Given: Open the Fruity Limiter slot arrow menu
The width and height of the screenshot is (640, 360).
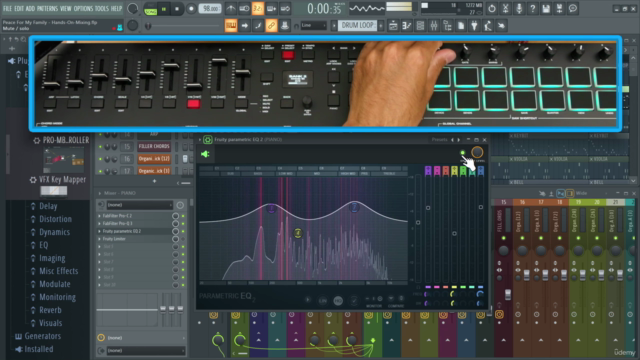Looking at the screenshot, I should 99,239.
